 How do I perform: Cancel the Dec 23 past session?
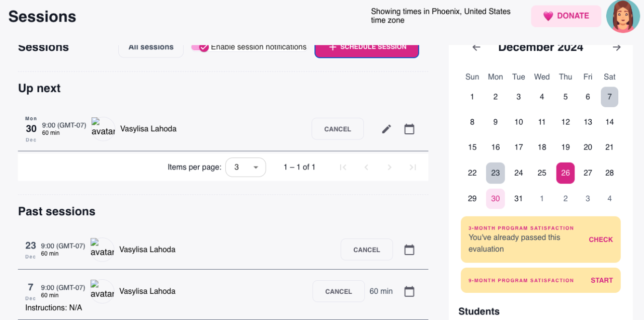pos(367,250)
